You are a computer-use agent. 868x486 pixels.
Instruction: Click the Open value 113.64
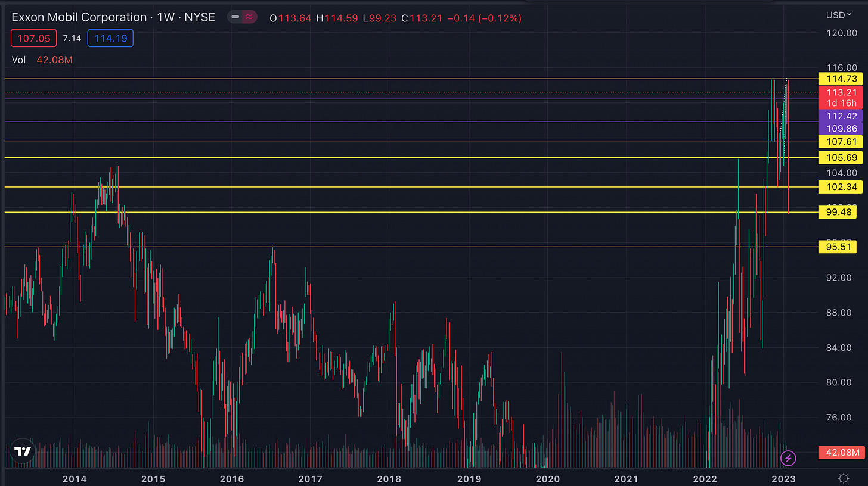296,18
